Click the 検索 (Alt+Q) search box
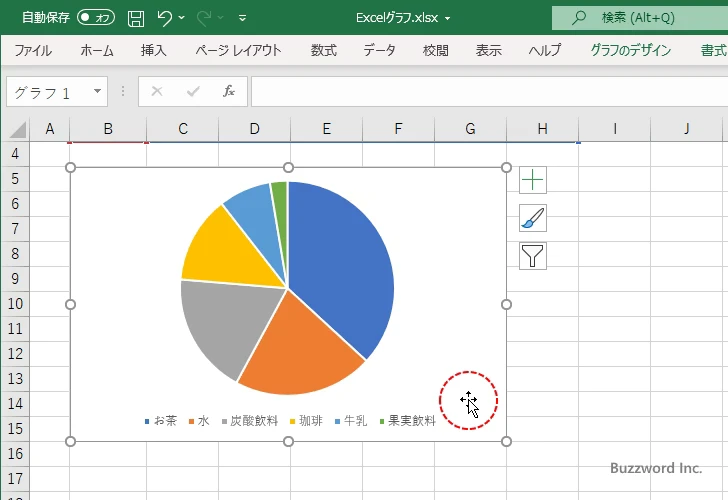The height and width of the screenshot is (500, 728). point(640,18)
